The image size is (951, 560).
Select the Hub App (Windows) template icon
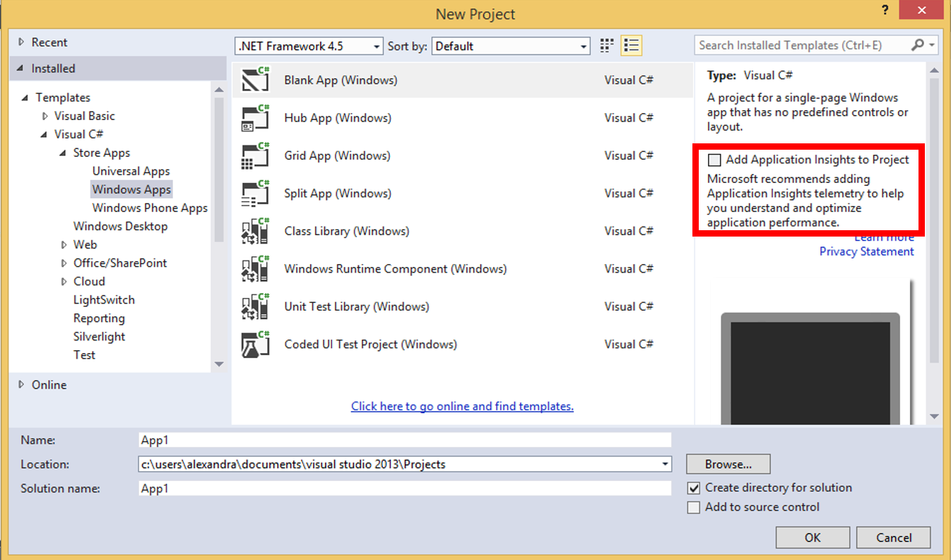pos(254,117)
